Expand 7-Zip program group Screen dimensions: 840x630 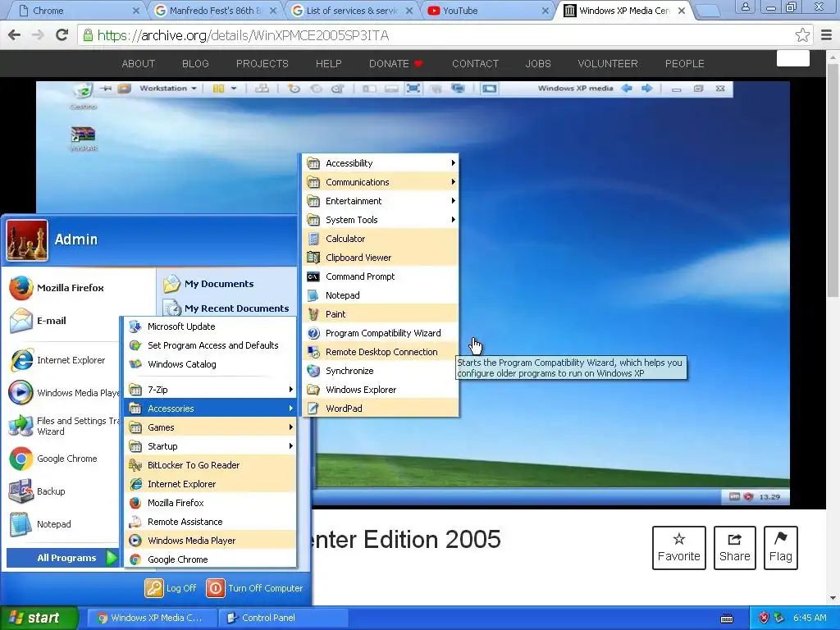(x=210, y=390)
